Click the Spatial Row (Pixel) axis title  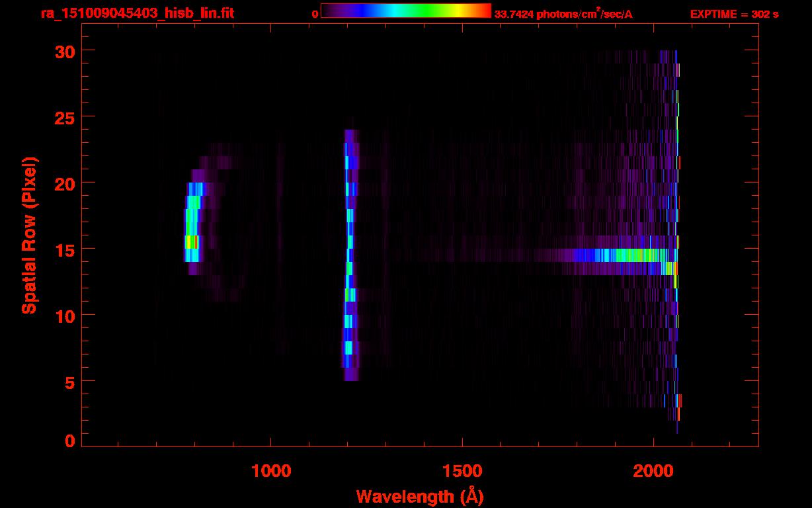(x=29, y=235)
